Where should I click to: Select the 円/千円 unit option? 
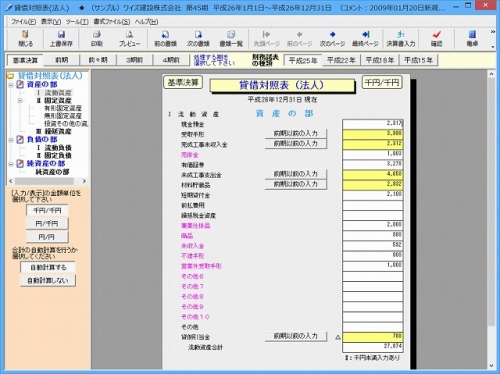click(x=47, y=224)
